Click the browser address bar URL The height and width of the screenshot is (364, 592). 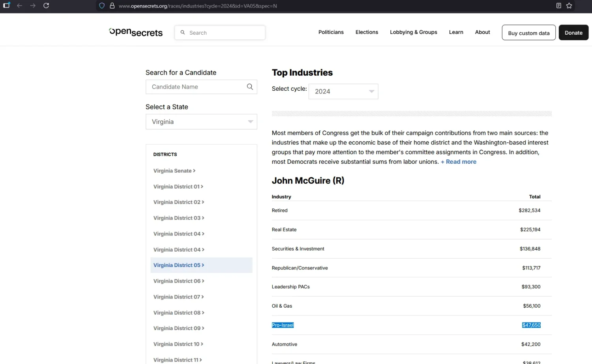click(x=198, y=6)
